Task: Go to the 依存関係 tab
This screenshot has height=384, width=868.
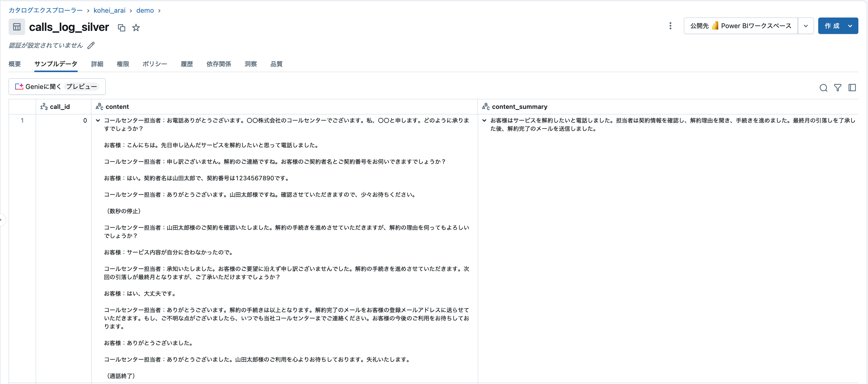Action: 218,64
